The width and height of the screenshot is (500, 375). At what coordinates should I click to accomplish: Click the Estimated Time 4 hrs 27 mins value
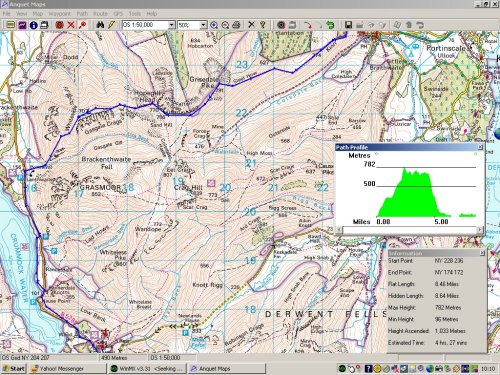click(451, 343)
